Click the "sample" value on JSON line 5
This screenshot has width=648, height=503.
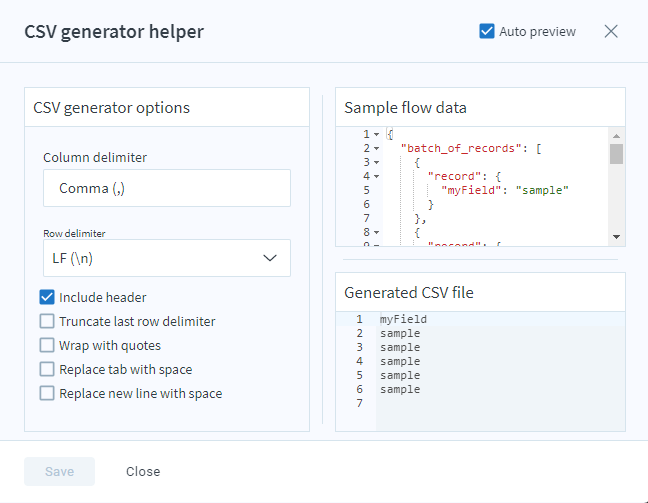click(542, 191)
